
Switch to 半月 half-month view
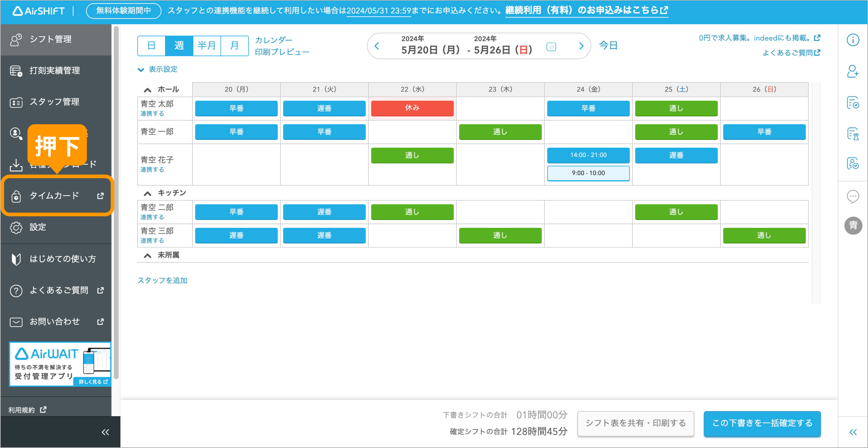(x=206, y=46)
